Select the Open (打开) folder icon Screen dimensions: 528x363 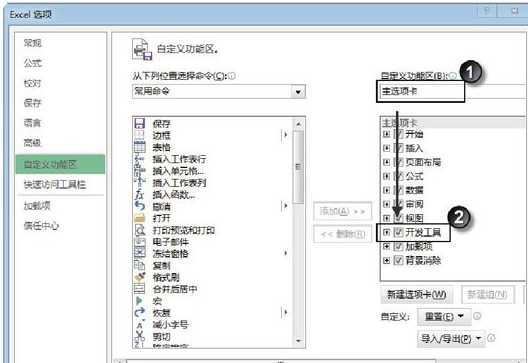click(139, 218)
